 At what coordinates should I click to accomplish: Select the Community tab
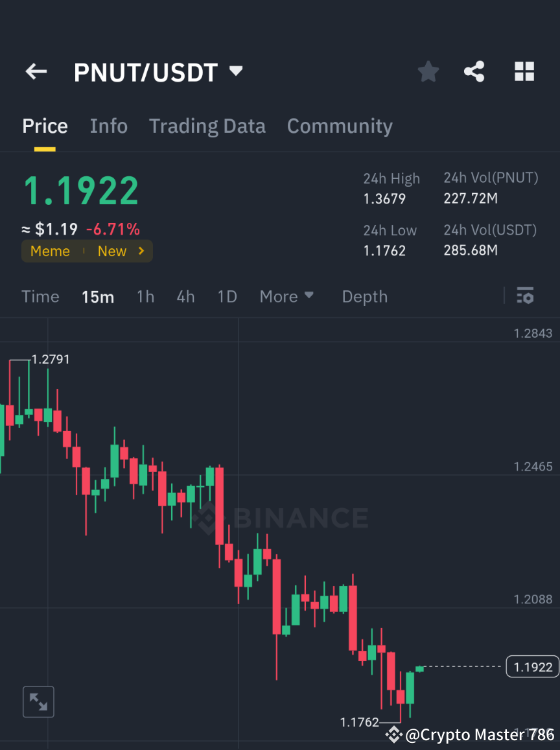tap(340, 126)
